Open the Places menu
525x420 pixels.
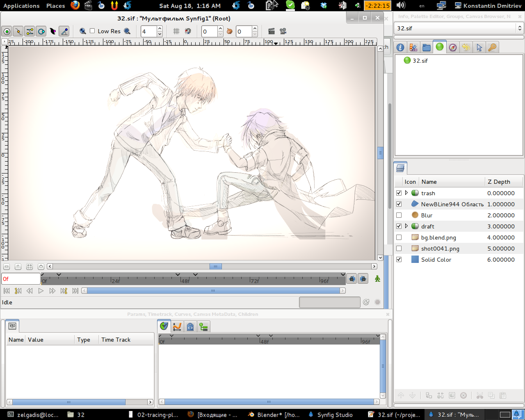click(56, 6)
